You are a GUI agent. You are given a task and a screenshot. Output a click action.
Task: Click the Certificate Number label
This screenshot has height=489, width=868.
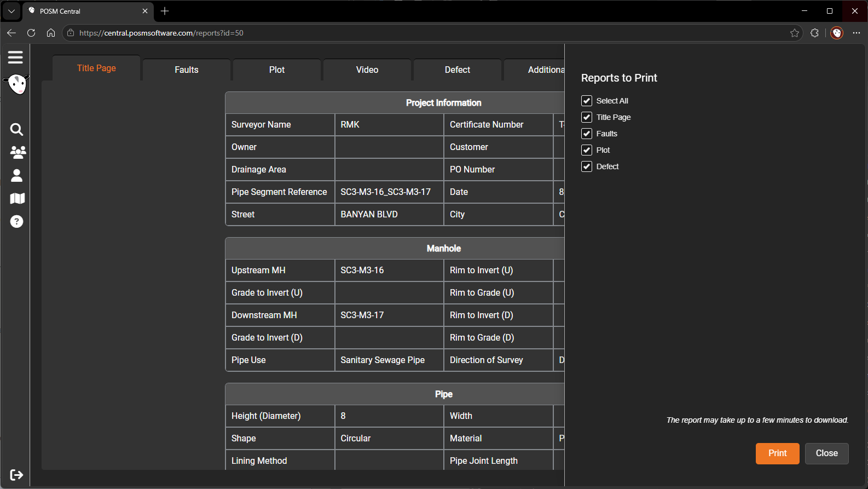487,124
